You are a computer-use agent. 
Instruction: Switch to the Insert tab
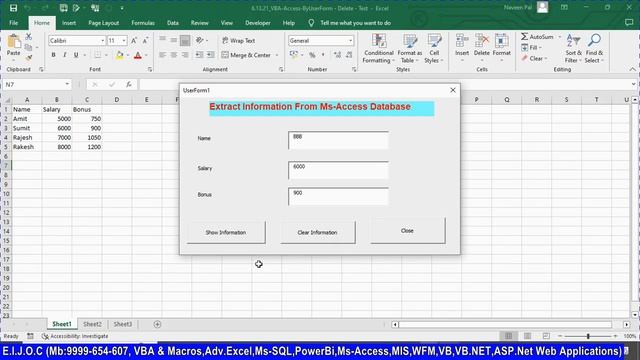[x=69, y=23]
